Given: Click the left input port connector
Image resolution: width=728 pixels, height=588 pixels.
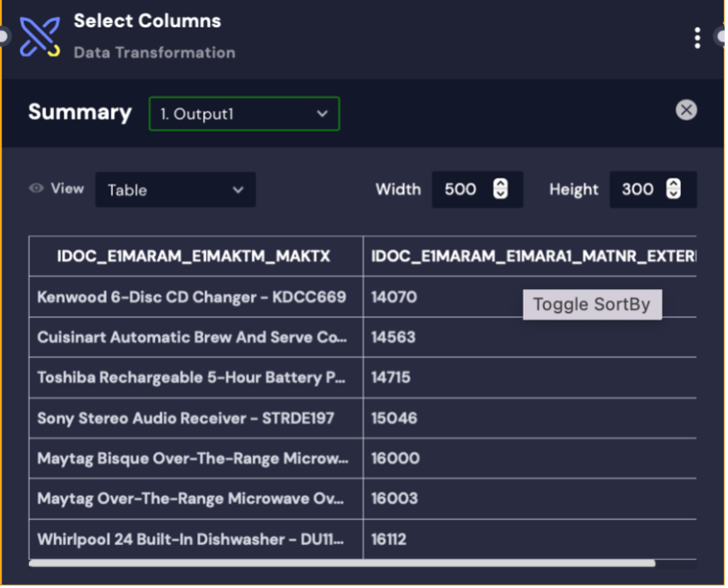Looking at the screenshot, I should tap(2, 37).
